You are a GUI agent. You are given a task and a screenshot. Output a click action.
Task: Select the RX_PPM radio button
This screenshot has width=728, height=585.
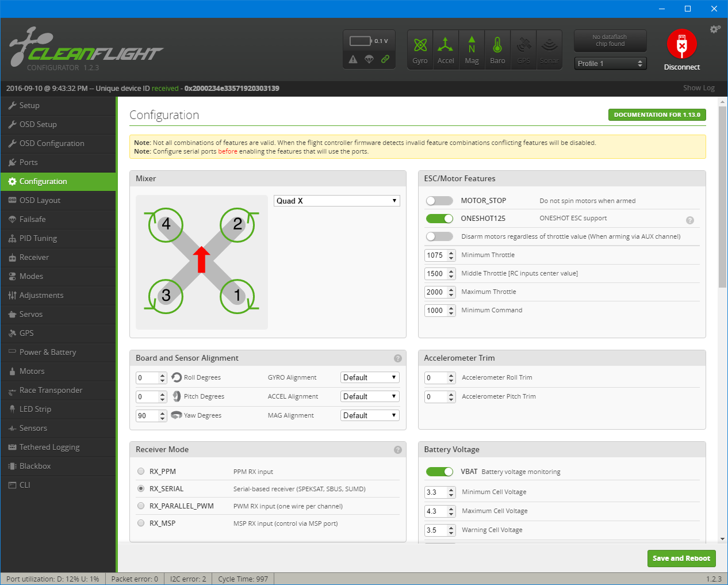[141, 471]
